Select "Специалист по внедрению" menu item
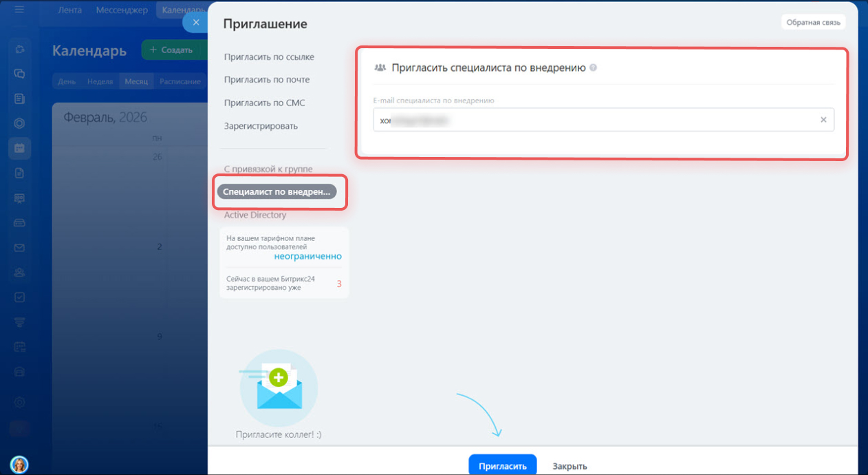This screenshot has height=475, width=868. [276, 192]
